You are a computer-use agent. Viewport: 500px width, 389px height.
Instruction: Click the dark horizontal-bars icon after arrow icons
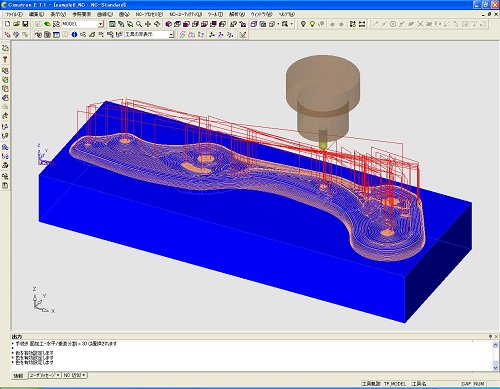coord(362,24)
